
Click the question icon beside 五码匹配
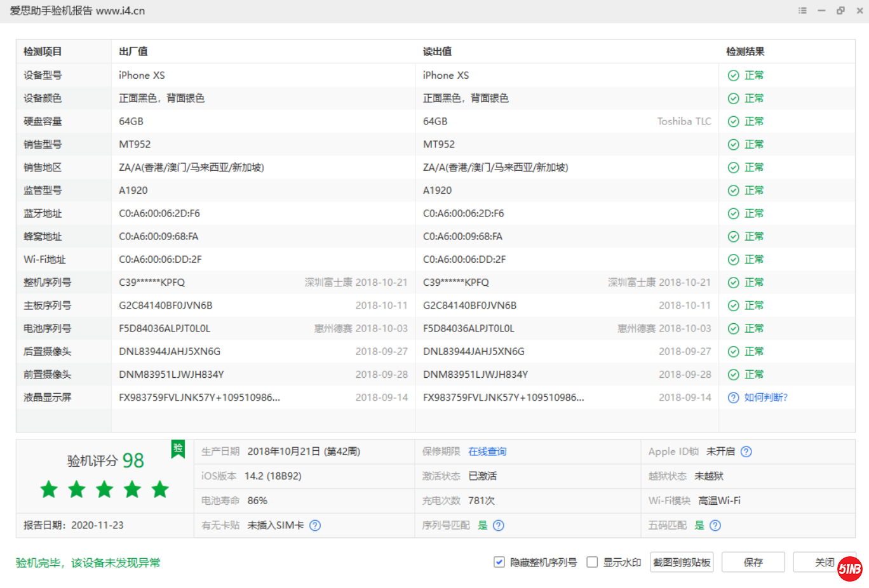coord(715,525)
